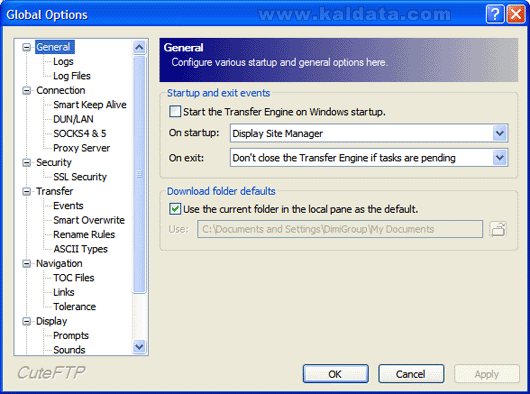Viewport: 530px width, 394px height.
Task: Open Sounds settings
Action: point(69,350)
